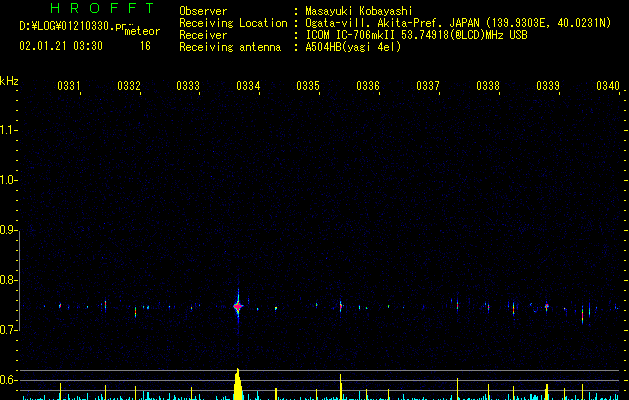Click the ICOM IC-706mkII receiver text
Image resolution: width=629 pixels, height=400 pixels.
(416, 35)
